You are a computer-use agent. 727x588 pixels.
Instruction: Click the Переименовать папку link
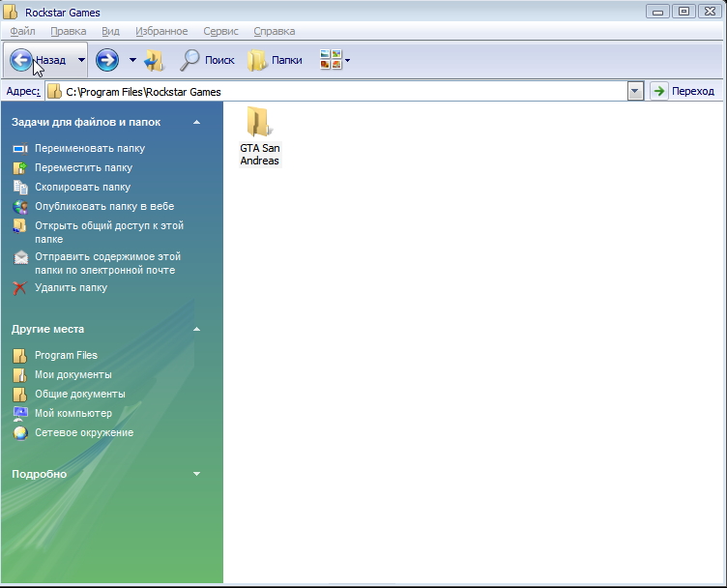90,148
